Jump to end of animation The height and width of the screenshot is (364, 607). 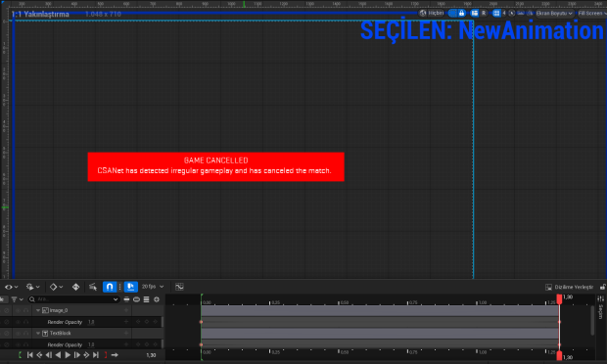(96, 355)
